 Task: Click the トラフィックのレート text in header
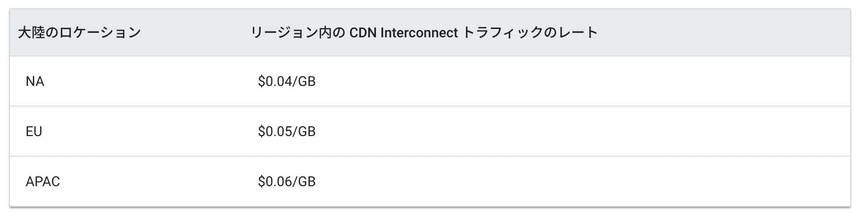pyautogui.click(x=530, y=32)
